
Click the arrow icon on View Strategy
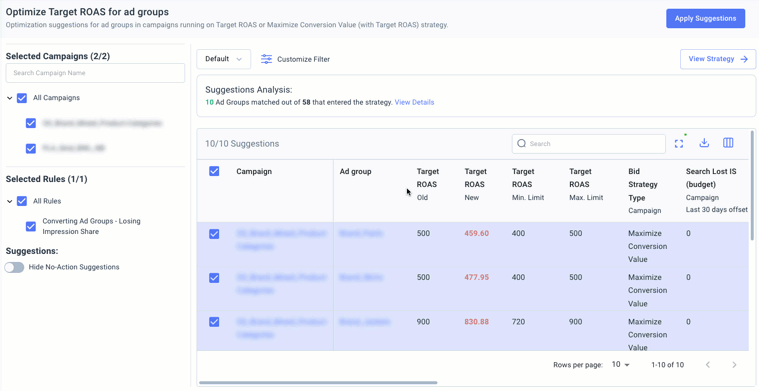(744, 59)
